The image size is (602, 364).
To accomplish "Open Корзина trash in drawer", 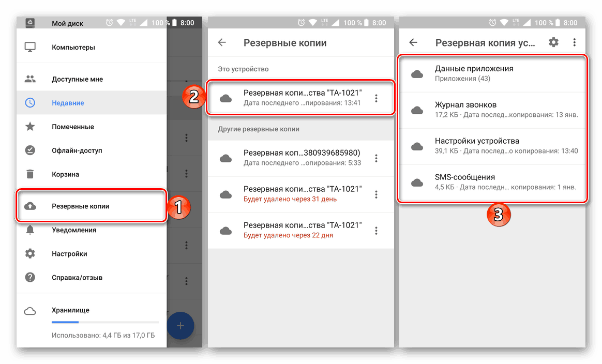I will point(92,174).
